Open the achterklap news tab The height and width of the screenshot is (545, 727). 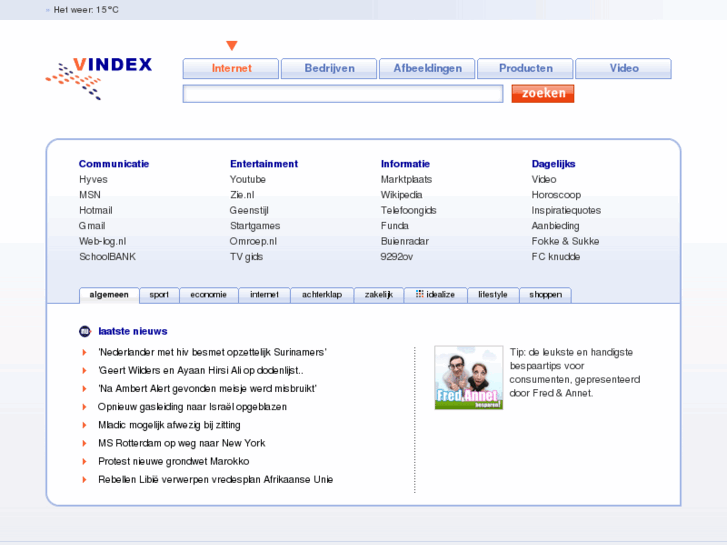tap(322, 295)
